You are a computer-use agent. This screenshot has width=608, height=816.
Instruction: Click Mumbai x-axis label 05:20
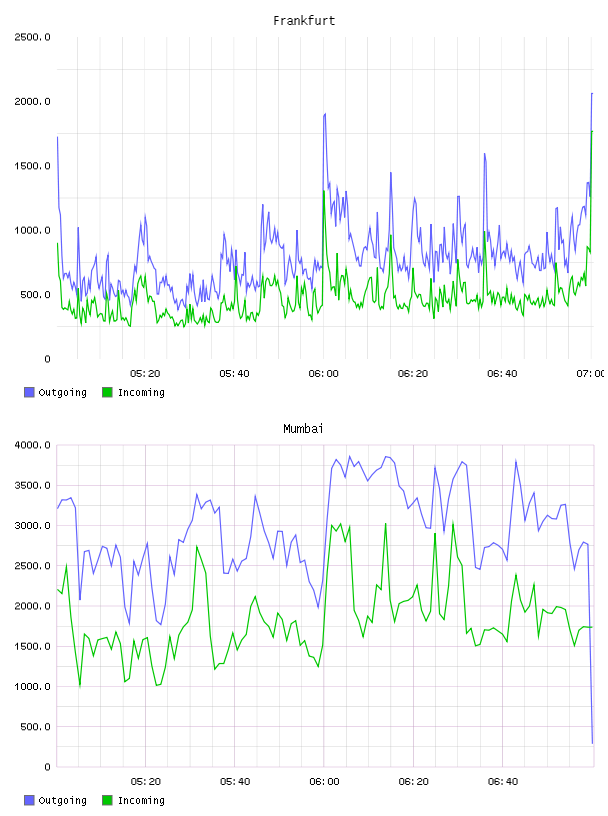tap(146, 782)
